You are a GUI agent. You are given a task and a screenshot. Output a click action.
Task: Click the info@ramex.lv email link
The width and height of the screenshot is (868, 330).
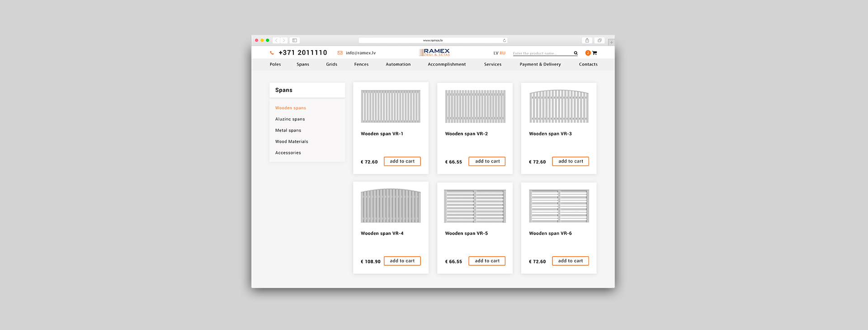(x=361, y=53)
